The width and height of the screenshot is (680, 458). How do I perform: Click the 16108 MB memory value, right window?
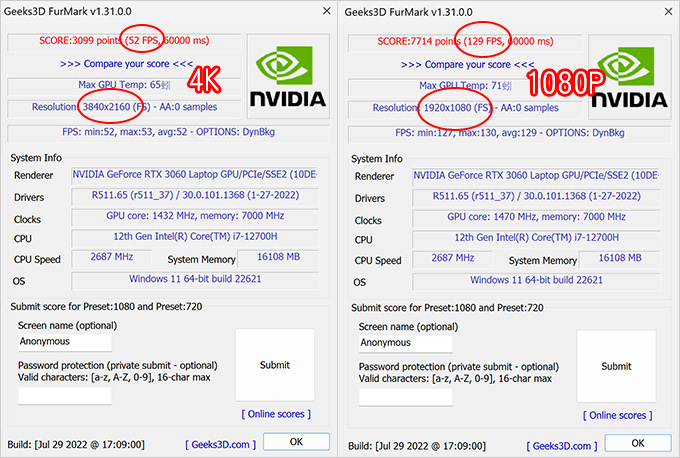pos(620,258)
